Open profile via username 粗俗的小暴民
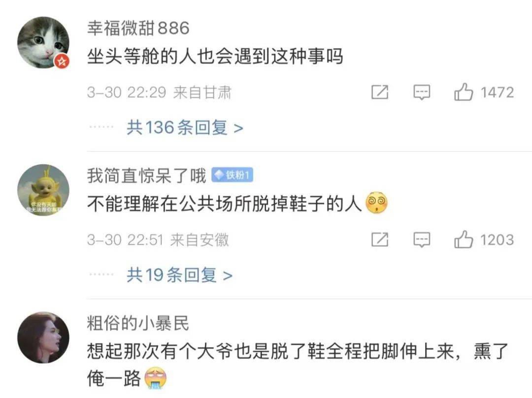The height and width of the screenshot is (398, 532). click(138, 323)
